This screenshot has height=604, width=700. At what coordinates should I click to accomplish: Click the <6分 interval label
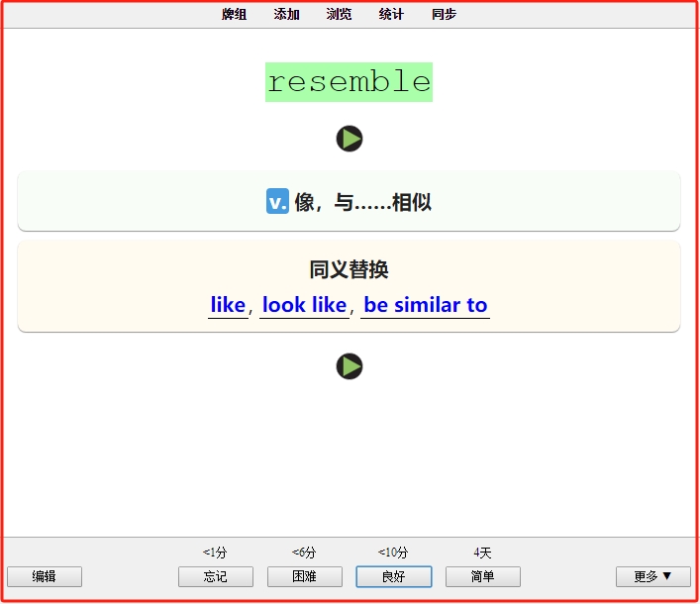pyautogui.click(x=305, y=553)
